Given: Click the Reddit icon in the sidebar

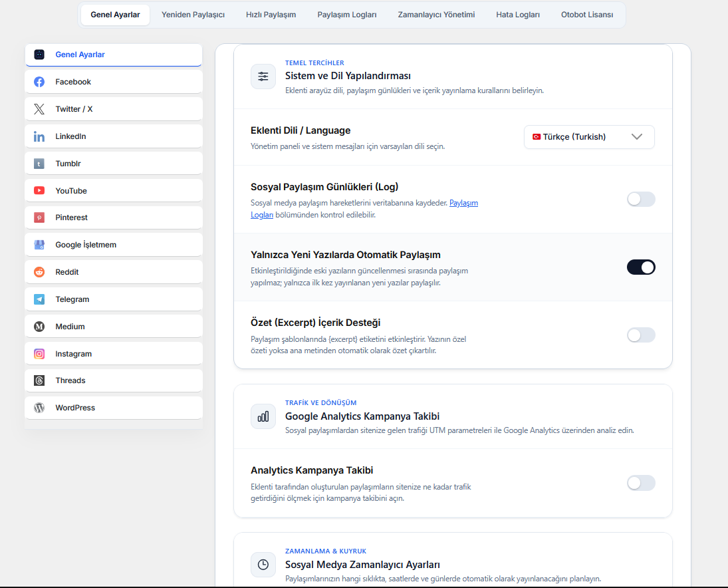Looking at the screenshot, I should click(x=39, y=272).
